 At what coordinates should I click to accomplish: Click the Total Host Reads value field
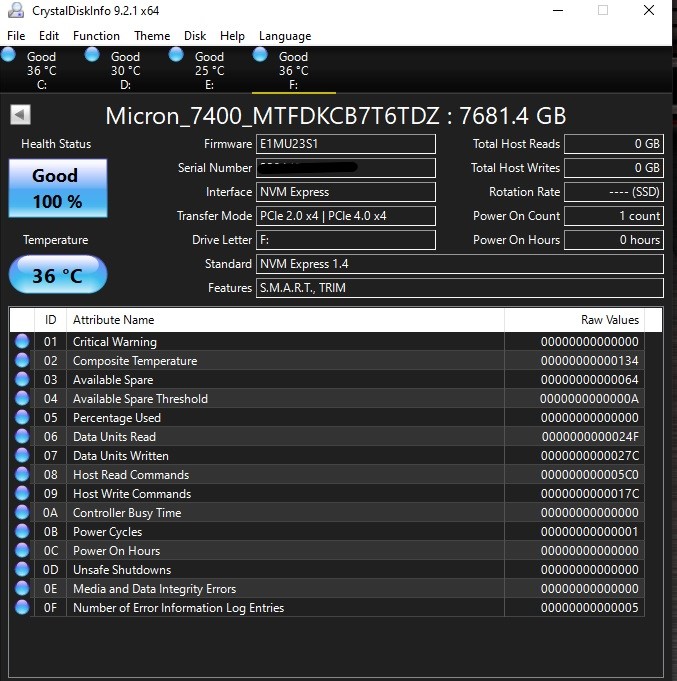614,144
